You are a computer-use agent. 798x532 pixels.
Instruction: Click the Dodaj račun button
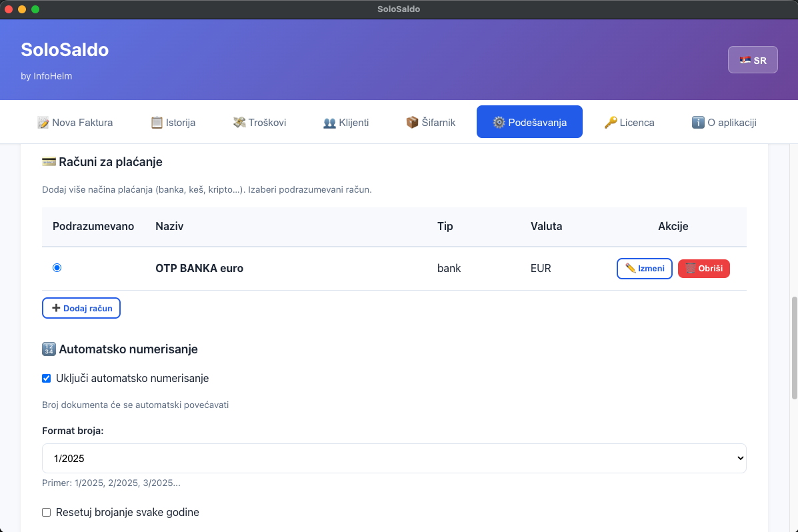pyautogui.click(x=81, y=308)
